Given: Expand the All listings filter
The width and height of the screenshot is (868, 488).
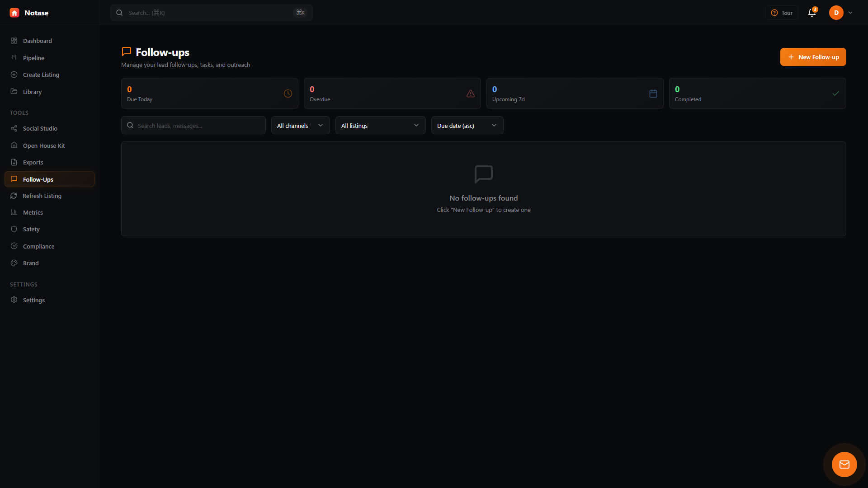Looking at the screenshot, I should [x=380, y=125].
